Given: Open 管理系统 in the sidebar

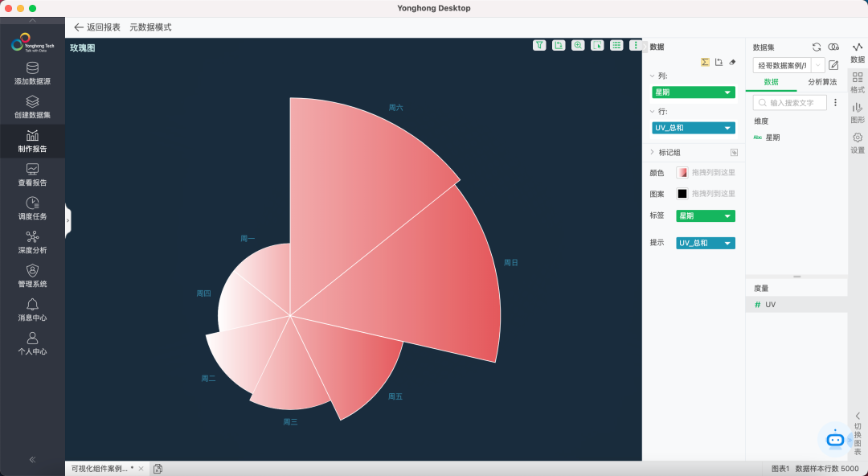Looking at the screenshot, I should point(32,277).
